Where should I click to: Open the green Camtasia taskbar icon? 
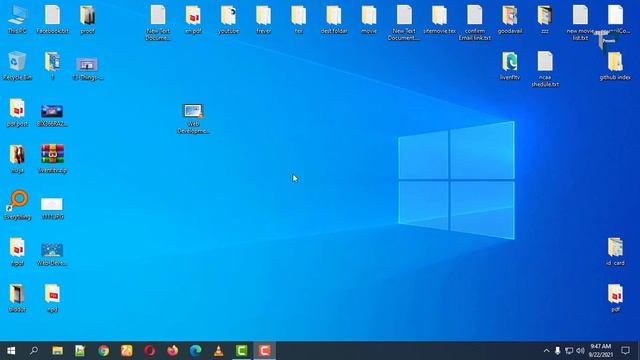[x=242, y=351]
